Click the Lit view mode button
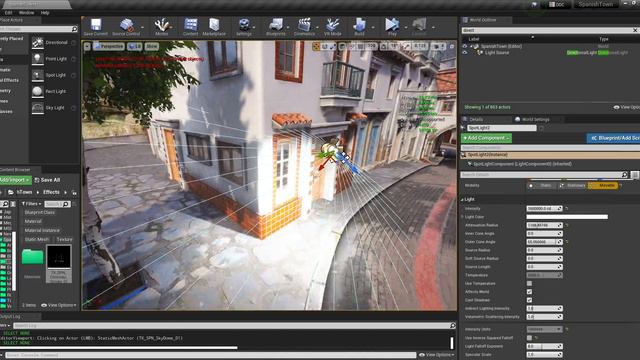 [134, 47]
